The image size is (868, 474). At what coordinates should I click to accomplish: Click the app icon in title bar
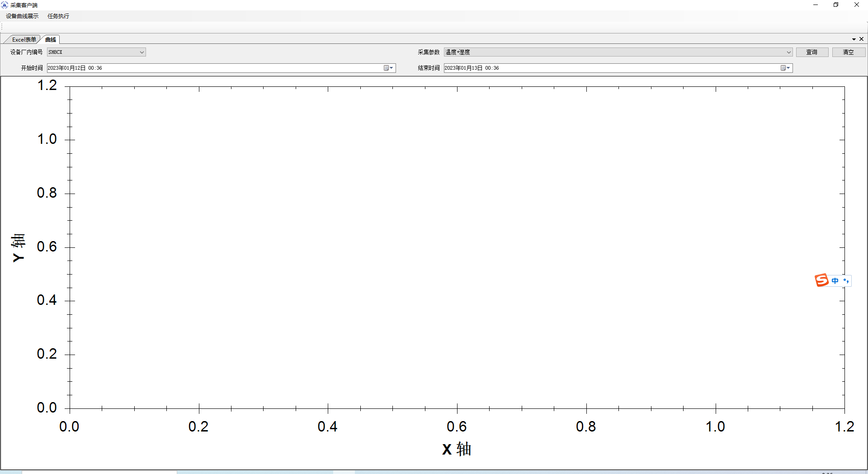(x=5, y=5)
